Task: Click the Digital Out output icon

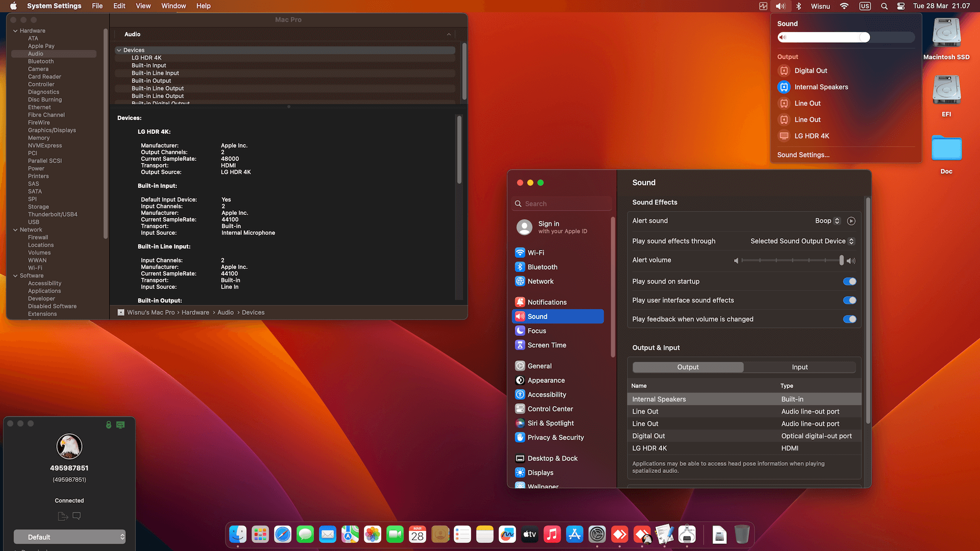Action: pyautogui.click(x=784, y=71)
